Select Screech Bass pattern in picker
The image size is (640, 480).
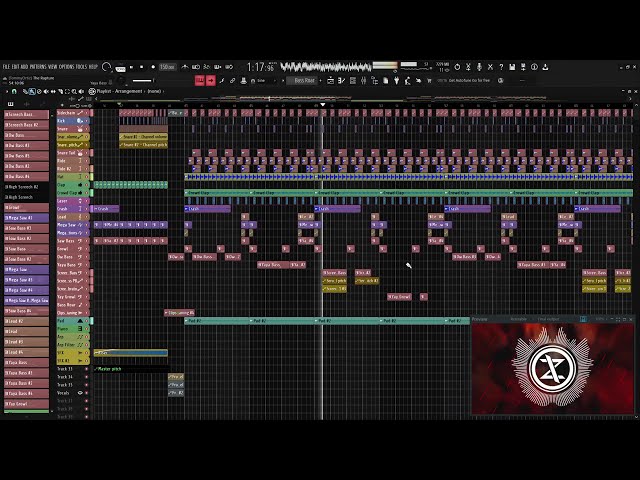point(27,115)
